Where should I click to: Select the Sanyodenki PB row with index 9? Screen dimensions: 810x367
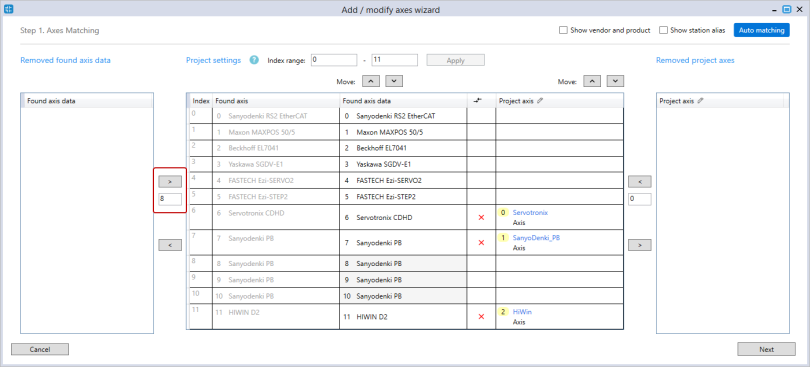404,280
